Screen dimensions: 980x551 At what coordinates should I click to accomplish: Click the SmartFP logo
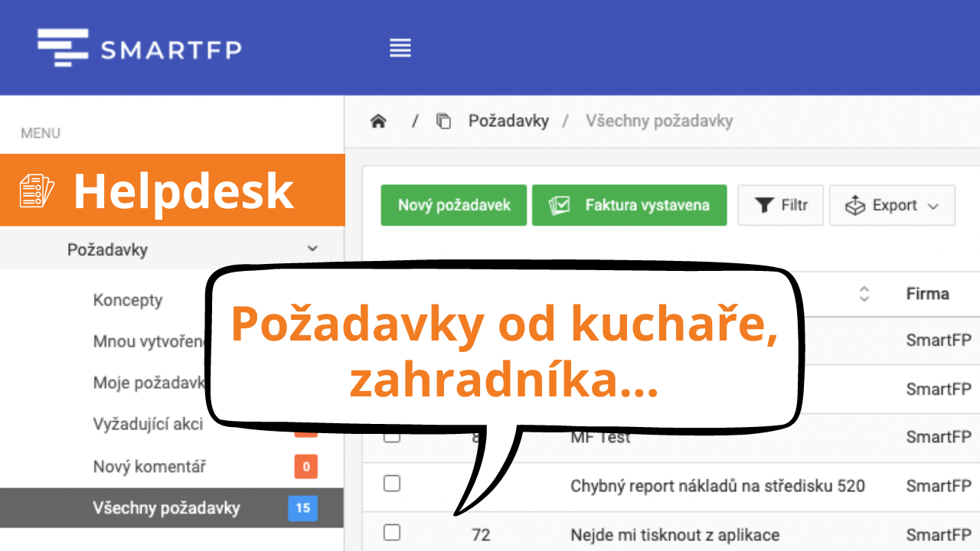coord(139,48)
